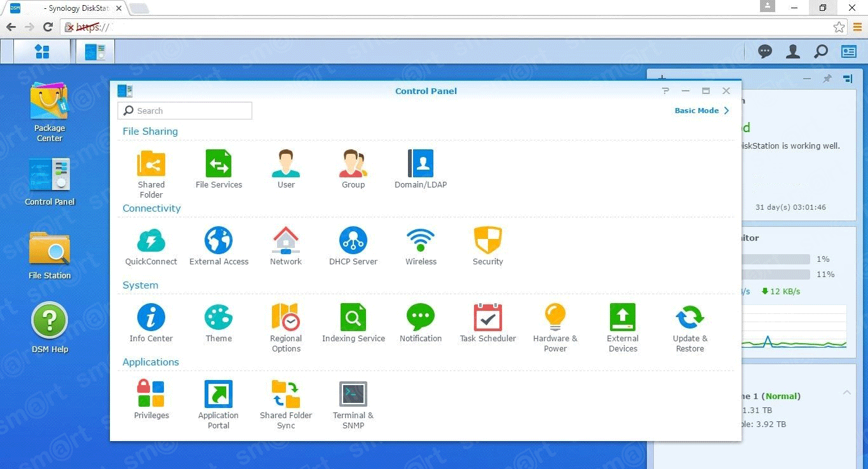
Task: Click the System section heading
Action: click(140, 285)
